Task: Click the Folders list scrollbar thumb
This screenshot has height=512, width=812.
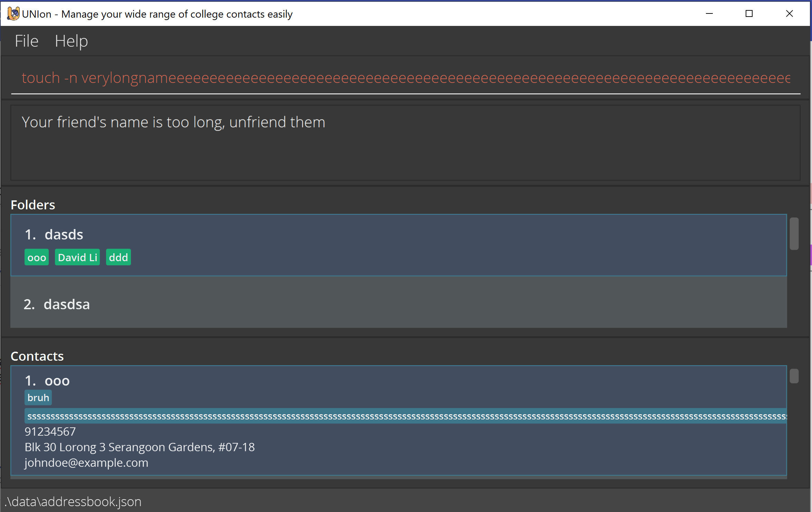Action: (x=794, y=234)
